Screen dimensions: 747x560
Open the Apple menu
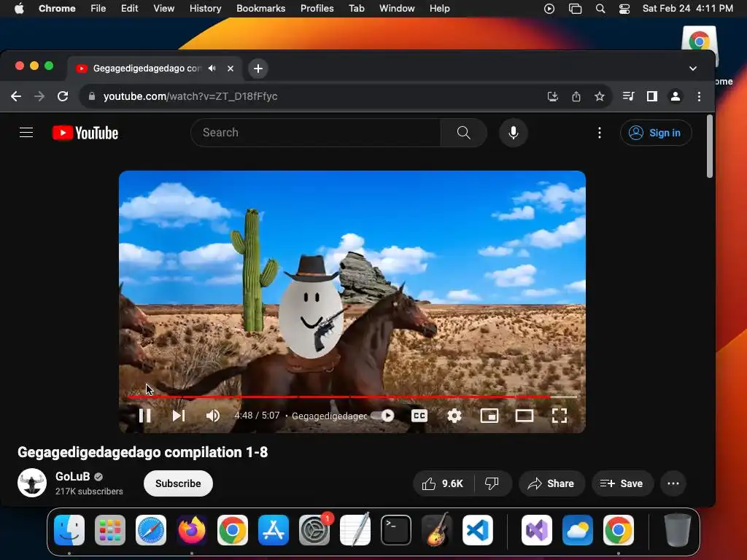[19, 9]
